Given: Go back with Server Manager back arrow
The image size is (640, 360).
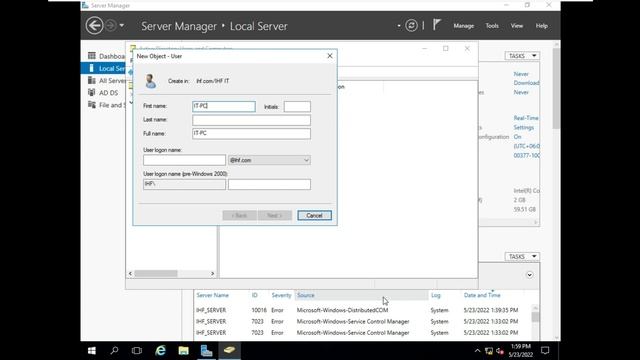Looking at the screenshot, I should (x=94, y=26).
